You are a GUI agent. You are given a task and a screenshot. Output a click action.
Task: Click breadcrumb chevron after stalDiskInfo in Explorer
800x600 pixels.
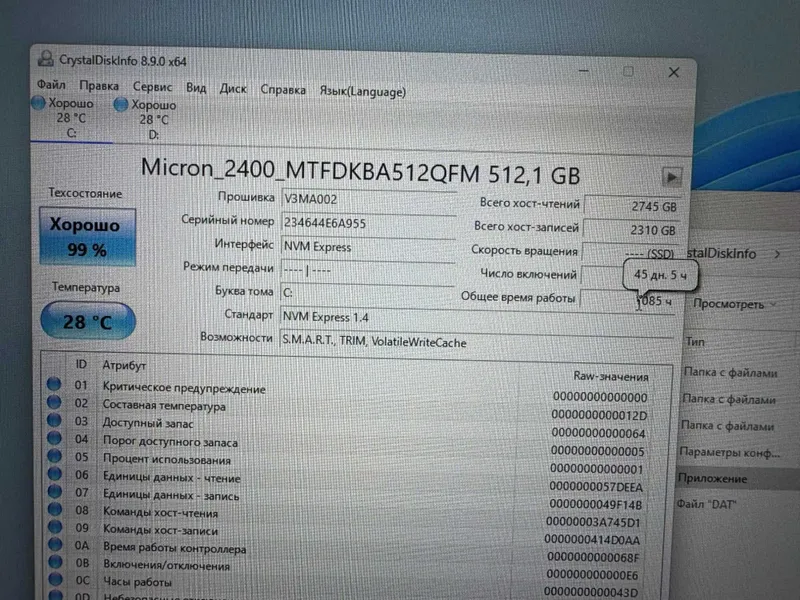tap(777, 254)
